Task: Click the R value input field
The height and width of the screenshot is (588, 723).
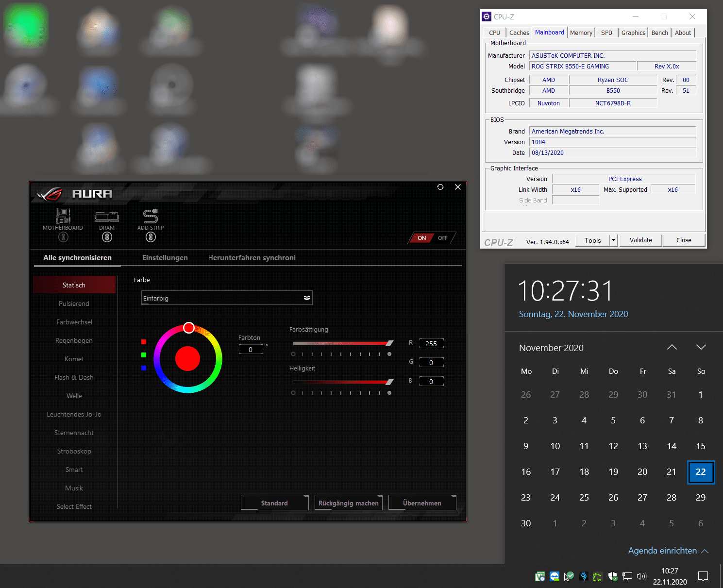Action: (x=431, y=343)
